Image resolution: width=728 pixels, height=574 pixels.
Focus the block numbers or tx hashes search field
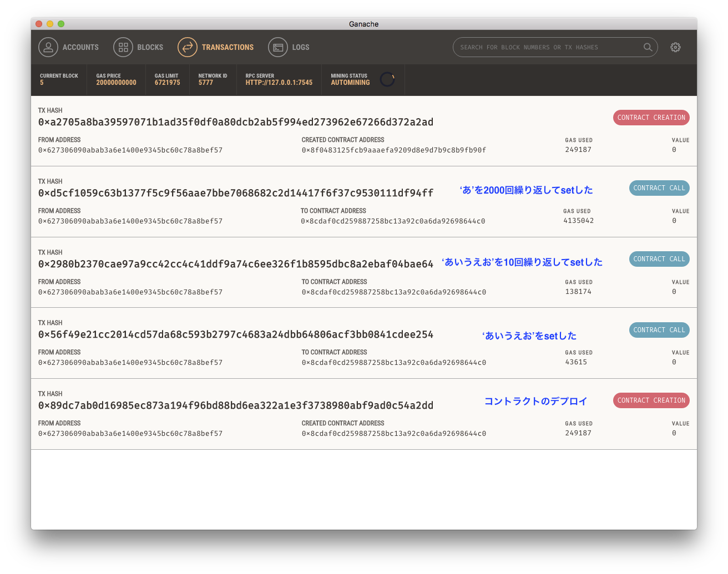coord(547,47)
